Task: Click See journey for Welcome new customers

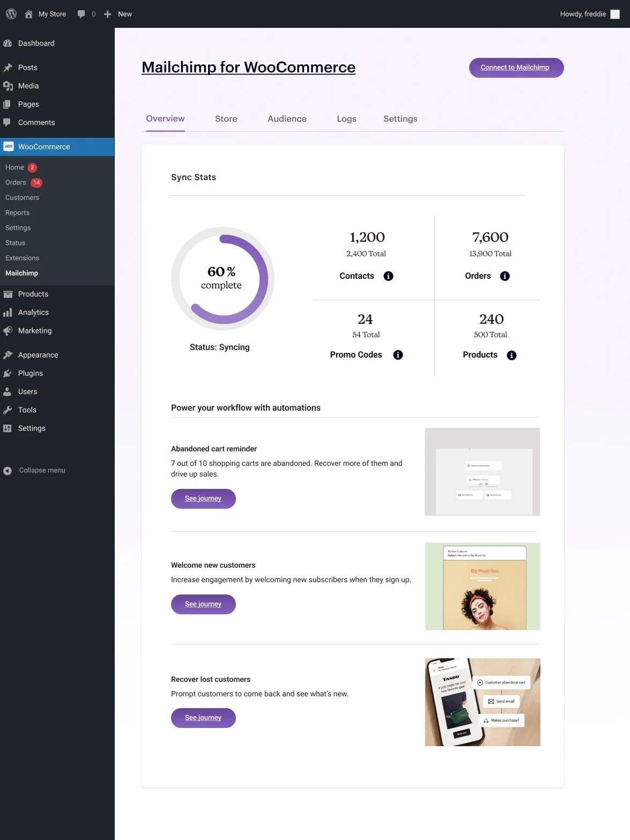Action: tap(203, 604)
